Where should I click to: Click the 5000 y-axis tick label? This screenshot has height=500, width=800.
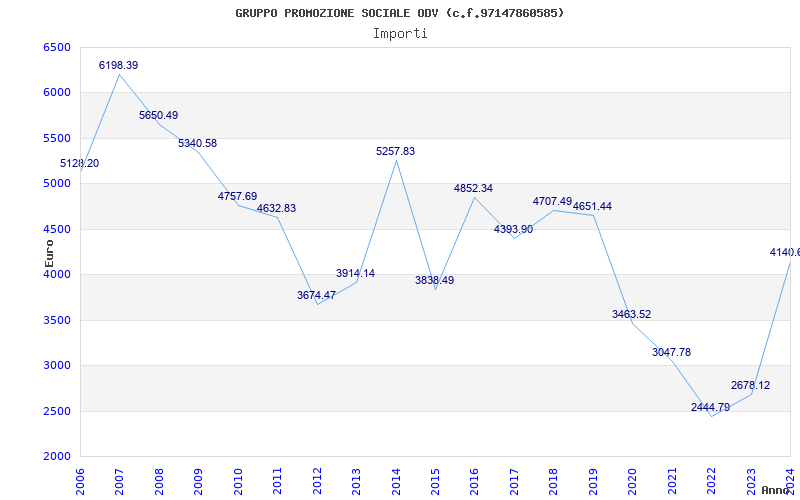point(57,184)
